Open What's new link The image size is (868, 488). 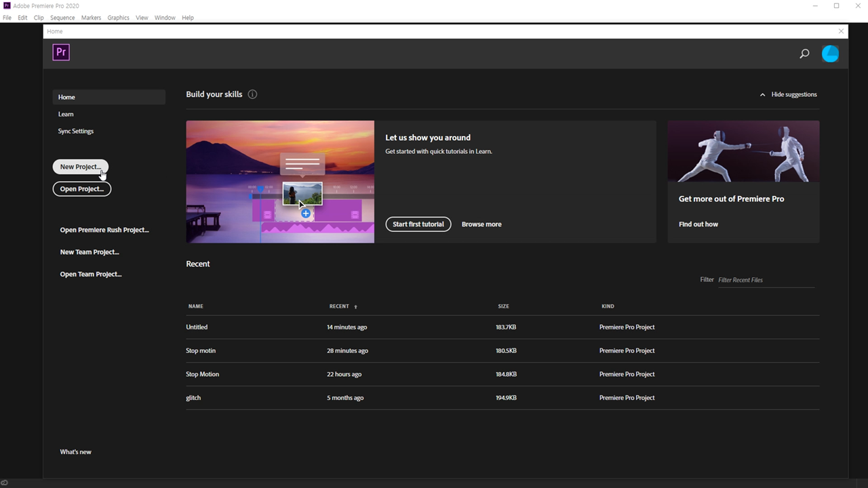(75, 452)
